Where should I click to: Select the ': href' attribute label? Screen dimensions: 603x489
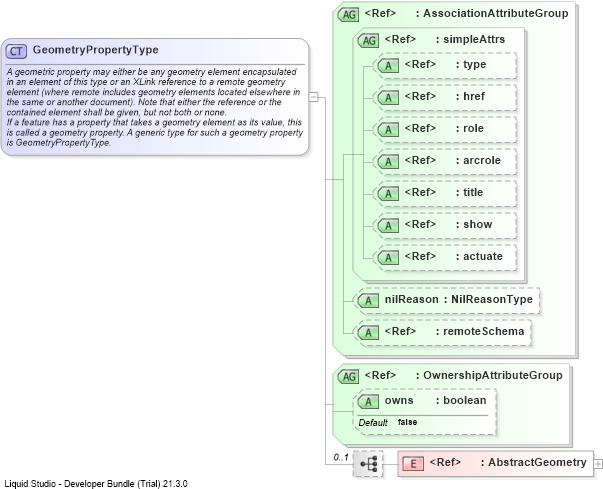(470, 96)
